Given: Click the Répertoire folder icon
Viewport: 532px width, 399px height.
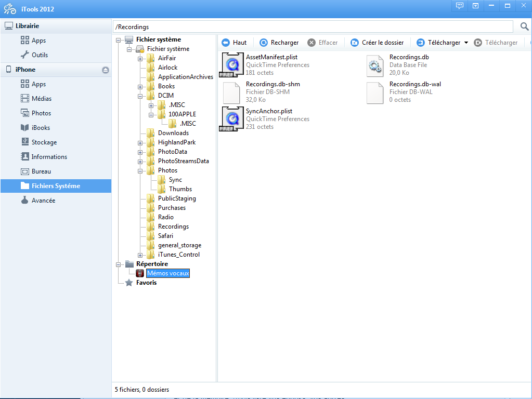Looking at the screenshot, I should [129, 264].
